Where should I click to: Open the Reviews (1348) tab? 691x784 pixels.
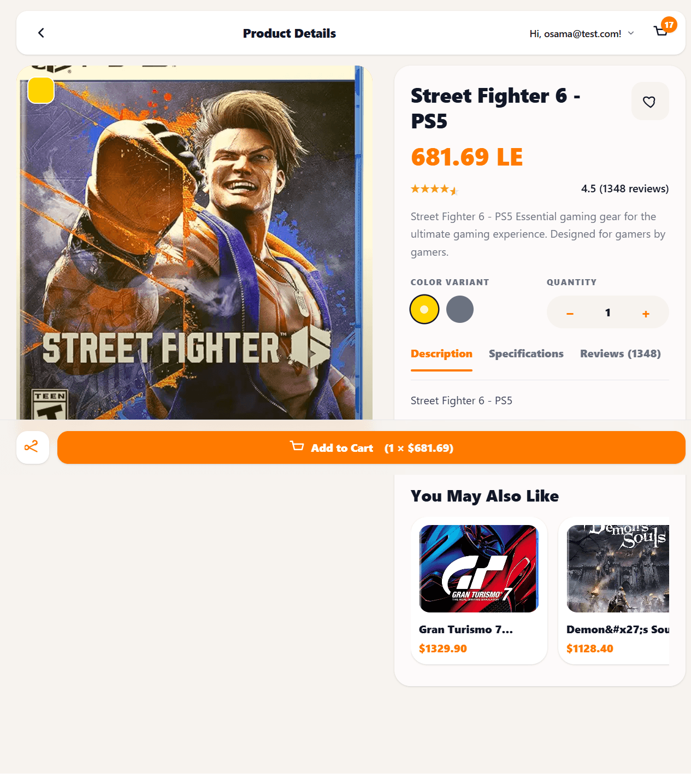(x=620, y=354)
